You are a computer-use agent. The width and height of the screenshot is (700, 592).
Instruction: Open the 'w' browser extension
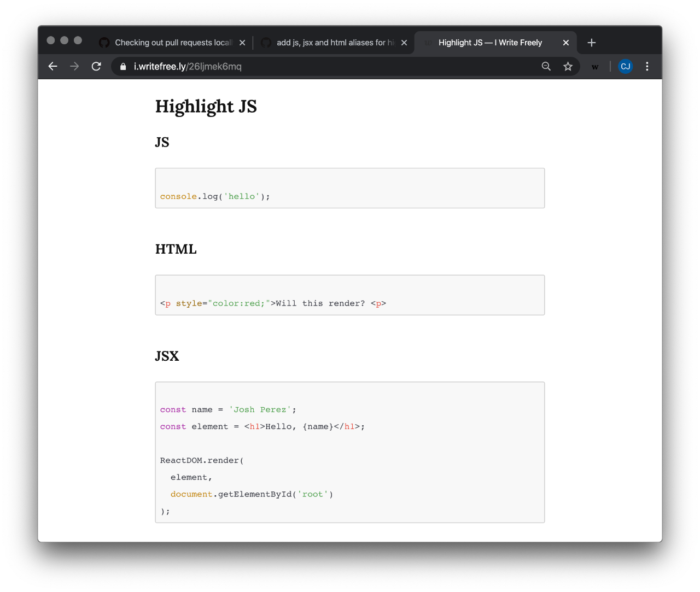point(595,67)
